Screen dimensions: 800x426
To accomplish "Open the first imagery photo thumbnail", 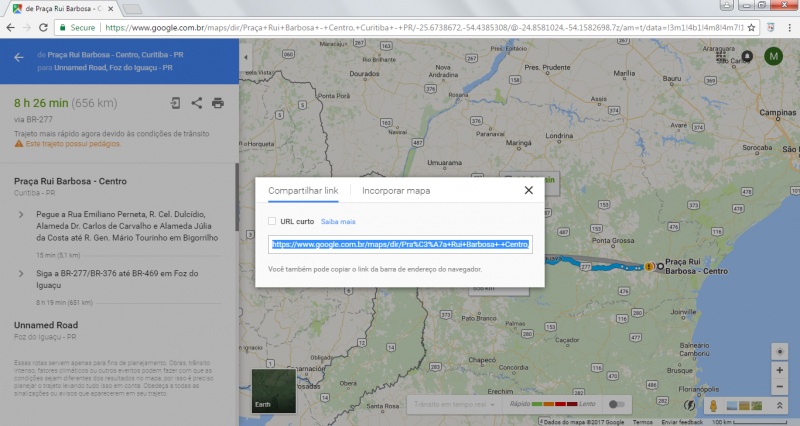I will [x=731, y=406].
